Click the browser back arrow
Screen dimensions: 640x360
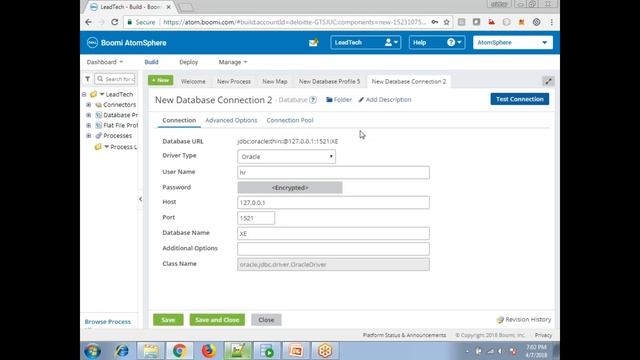click(x=89, y=22)
